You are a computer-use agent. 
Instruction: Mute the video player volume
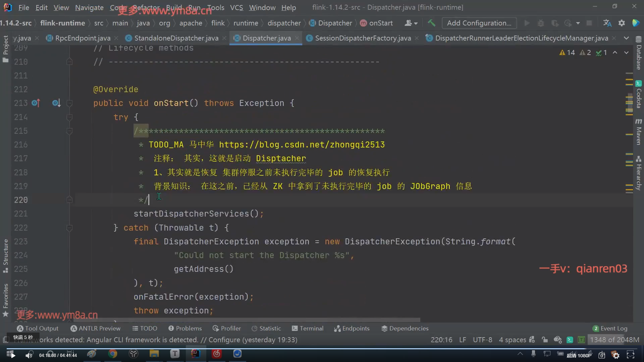(29, 355)
